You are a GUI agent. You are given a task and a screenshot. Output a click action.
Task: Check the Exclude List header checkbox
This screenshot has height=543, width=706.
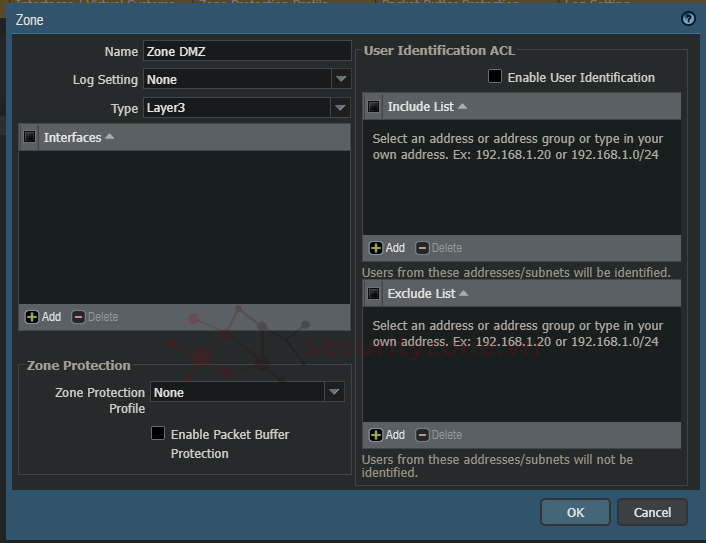(x=374, y=294)
